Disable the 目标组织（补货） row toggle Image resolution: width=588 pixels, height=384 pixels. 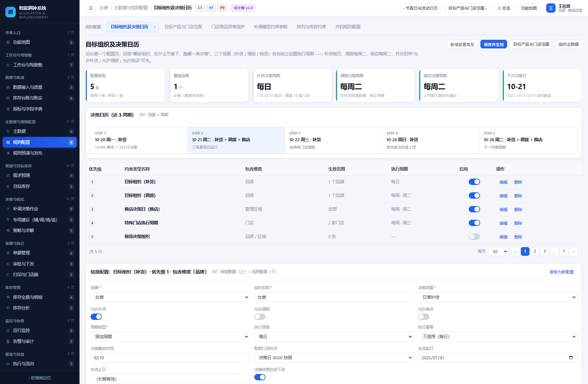(x=474, y=182)
